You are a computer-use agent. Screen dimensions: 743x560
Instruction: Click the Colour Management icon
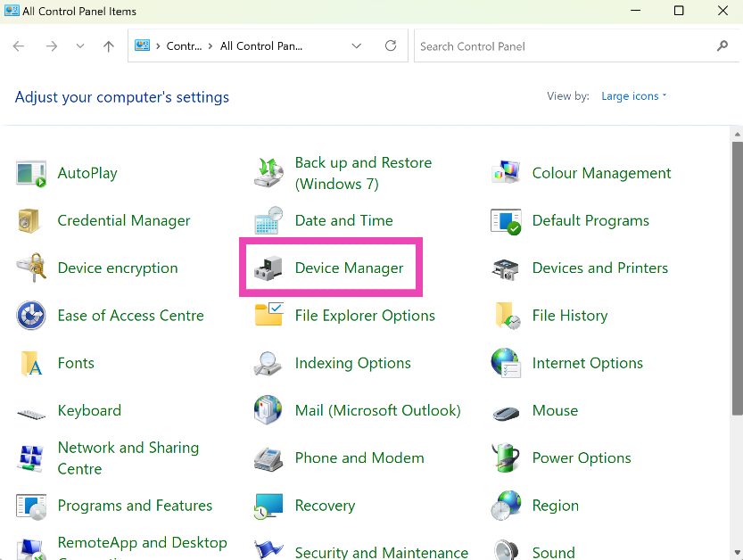coord(506,173)
